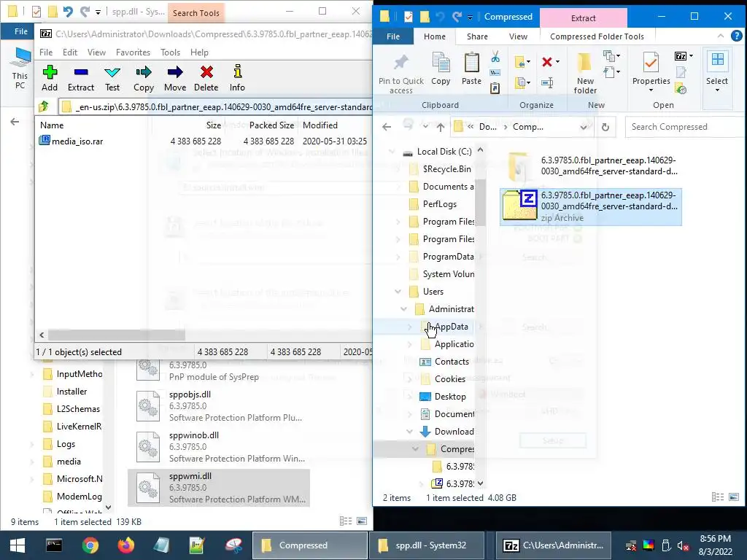The width and height of the screenshot is (747, 560).
Task: Create a New folder from the ribbon
Action: click(x=585, y=74)
